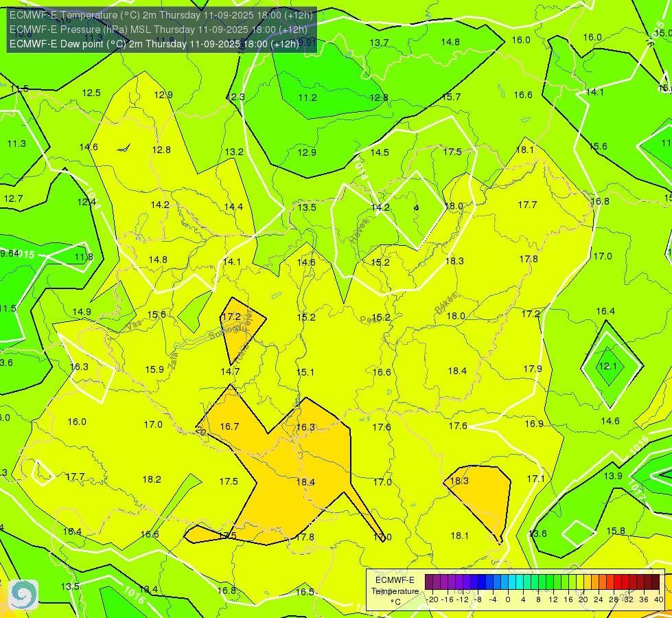
Task: Click the 16.9 temperature value
Action: click(534, 424)
